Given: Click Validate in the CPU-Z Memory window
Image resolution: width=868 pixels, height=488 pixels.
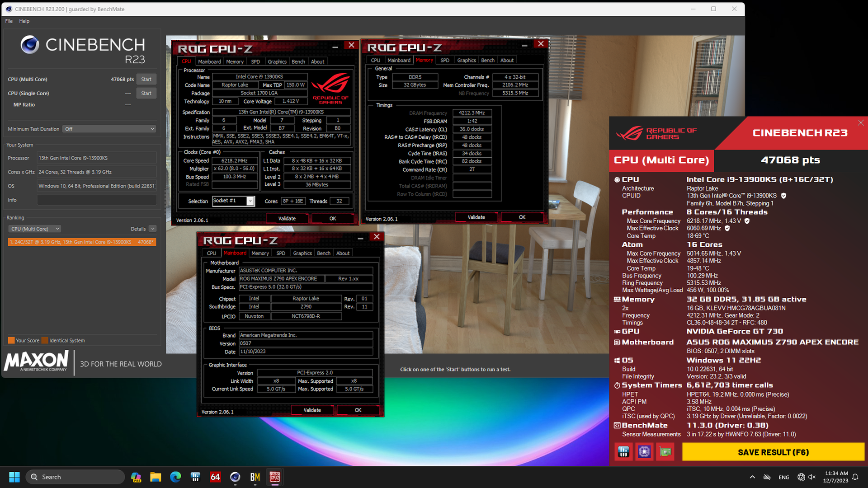Looking at the screenshot, I should [x=476, y=217].
